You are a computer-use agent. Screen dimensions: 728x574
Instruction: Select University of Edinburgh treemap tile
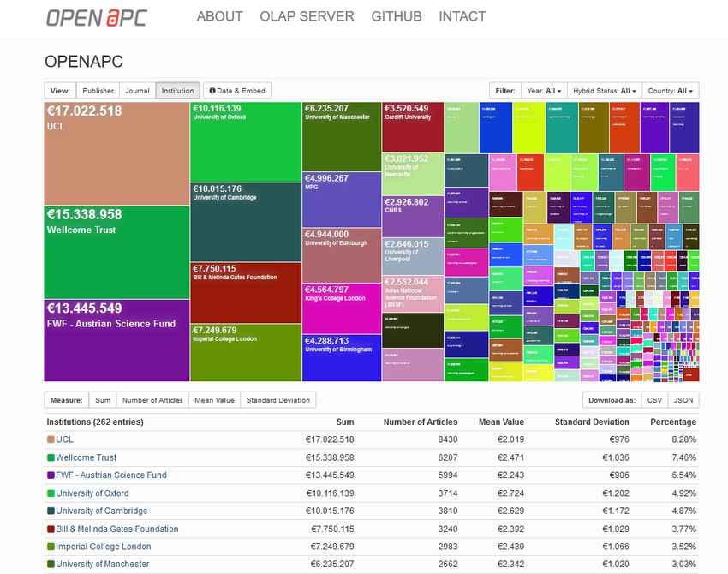[x=342, y=255]
